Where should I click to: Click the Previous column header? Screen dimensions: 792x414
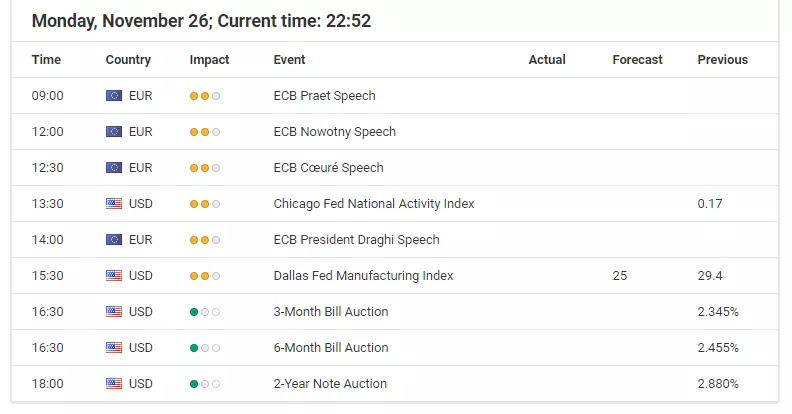click(x=723, y=60)
